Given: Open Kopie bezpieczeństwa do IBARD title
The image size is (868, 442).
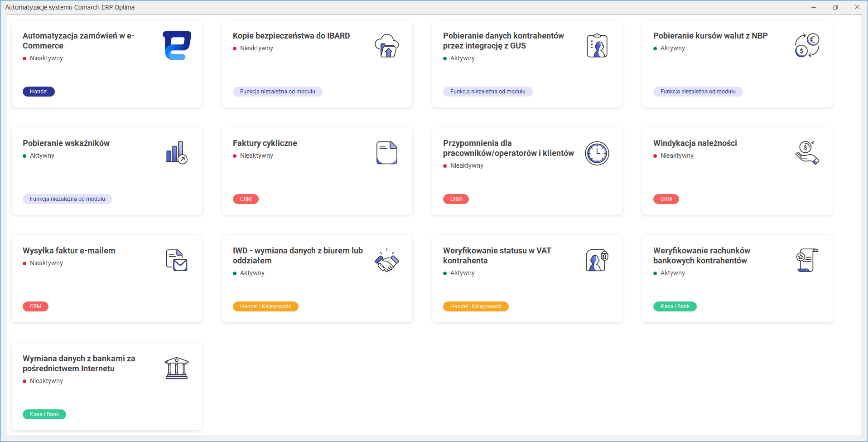Looking at the screenshot, I should (291, 36).
